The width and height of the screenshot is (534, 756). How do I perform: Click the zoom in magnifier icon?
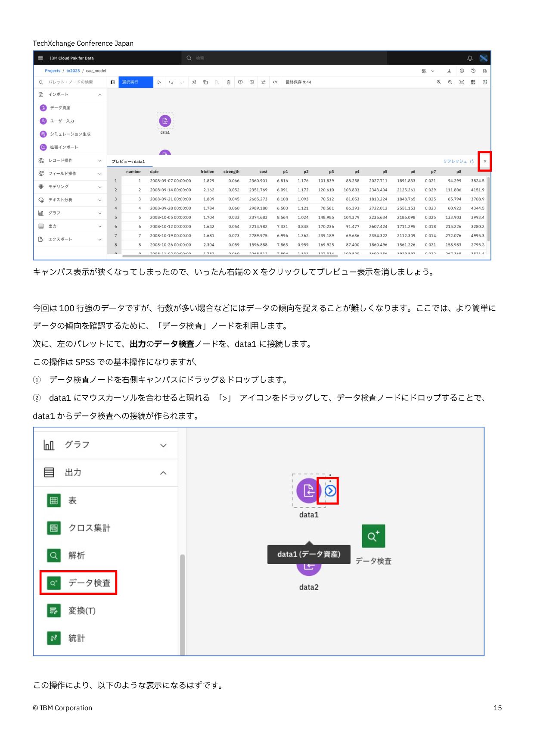(439, 82)
